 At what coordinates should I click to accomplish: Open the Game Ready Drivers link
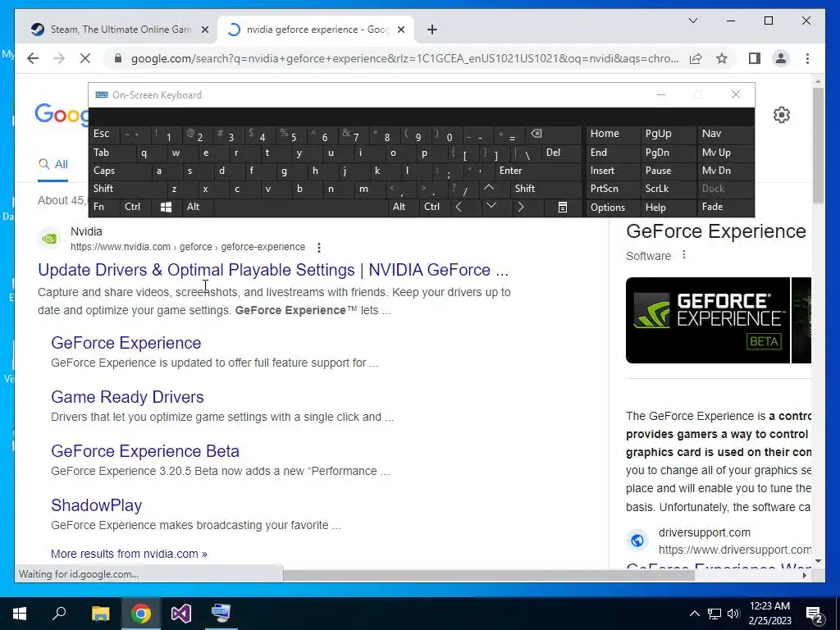point(127,397)
